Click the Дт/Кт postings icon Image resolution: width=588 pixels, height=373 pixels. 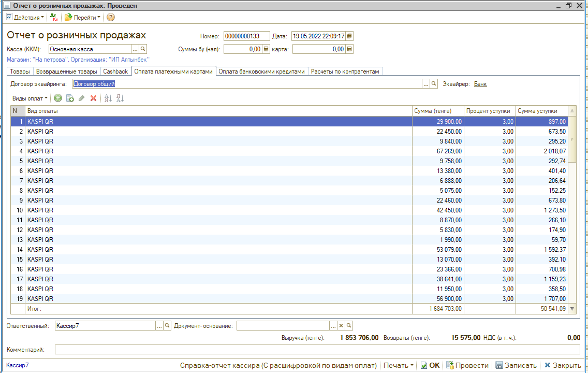[x=55, y=17]
